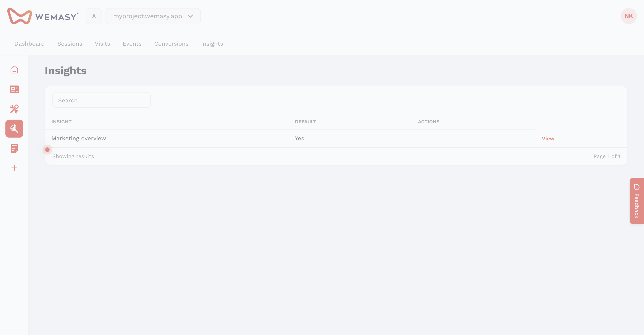Click the Showing results text

coord(73,156)
